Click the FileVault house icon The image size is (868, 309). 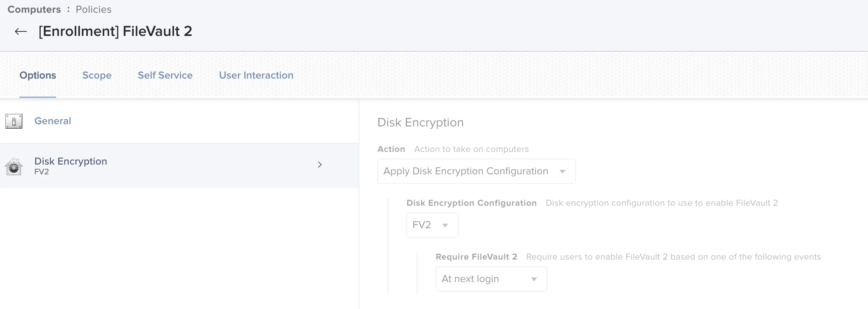tap(14, 166)
